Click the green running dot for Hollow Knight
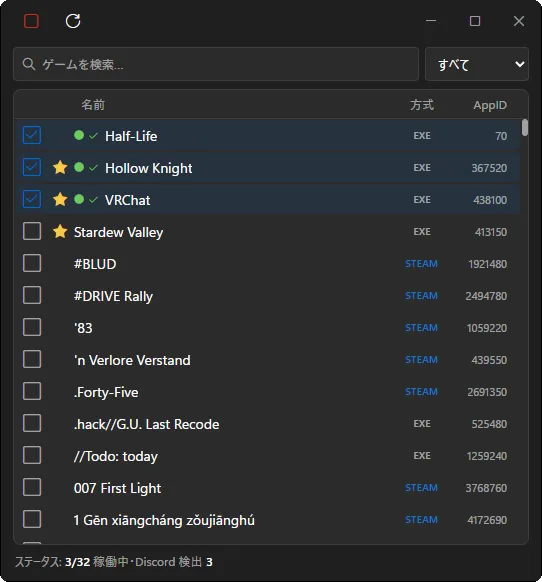The height and width of the screenshot is (582, 542). point(79,167)
